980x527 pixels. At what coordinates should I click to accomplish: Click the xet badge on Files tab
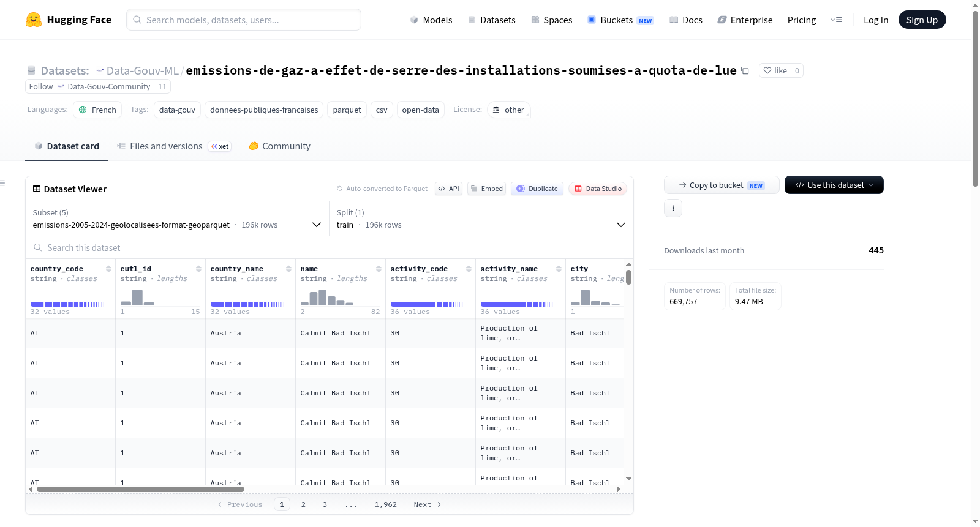click(x=219, y=146)
